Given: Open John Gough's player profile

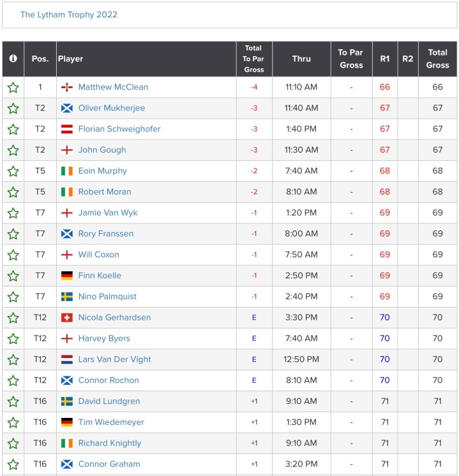Looking at the screenshot, I should (102, 150).
